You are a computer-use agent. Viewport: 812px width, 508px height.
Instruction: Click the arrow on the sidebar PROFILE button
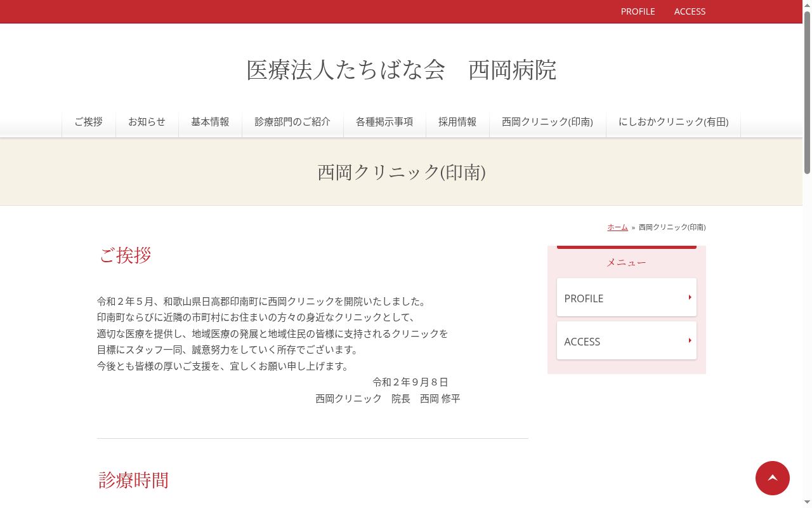coord(690,297)
